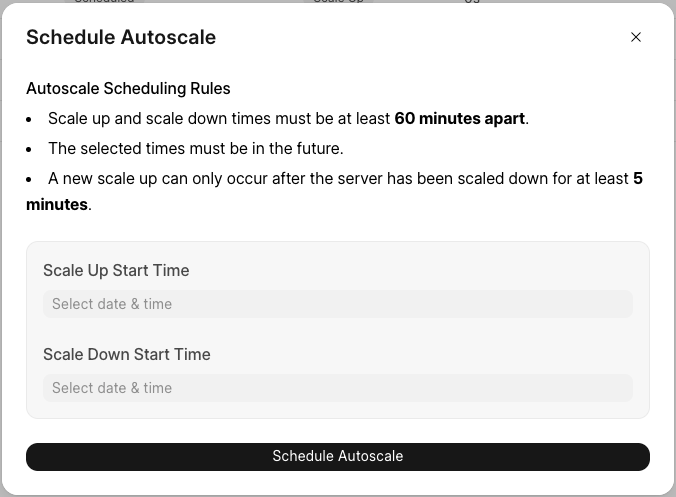Click the partially hidden "Scale Up" label behind the dialog

point(338,2)
